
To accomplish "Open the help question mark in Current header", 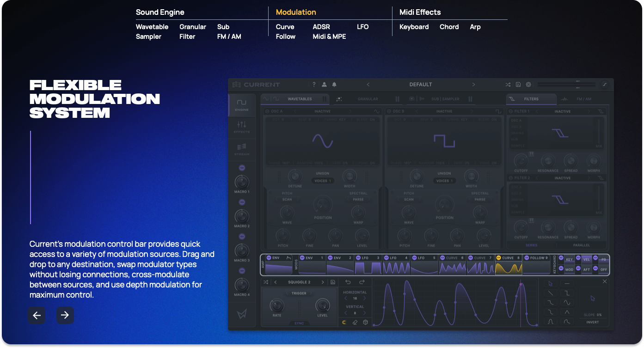I will click(314, 85).
